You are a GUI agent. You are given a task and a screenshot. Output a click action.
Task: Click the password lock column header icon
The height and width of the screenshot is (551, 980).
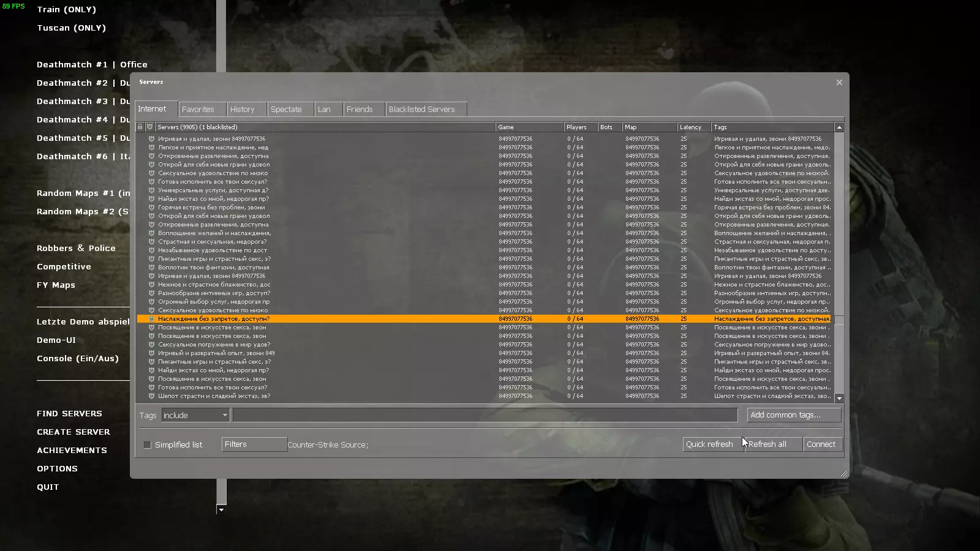point(140,127)
